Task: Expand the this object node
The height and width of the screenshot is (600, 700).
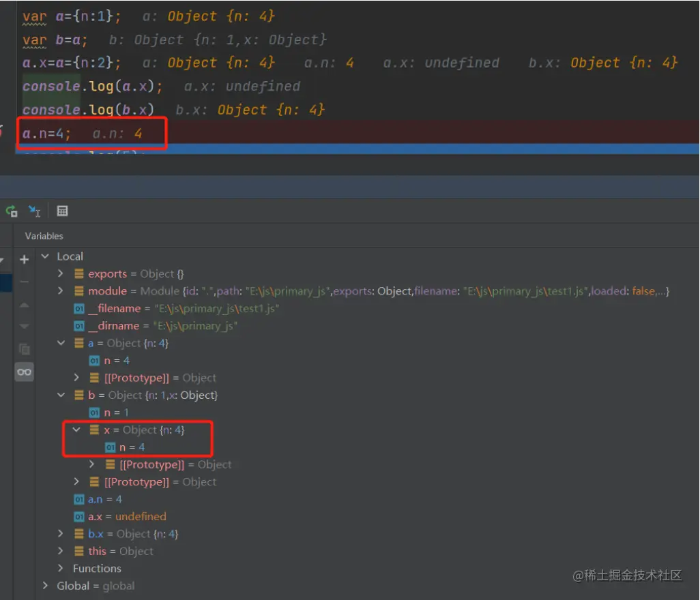Action: 61,551
